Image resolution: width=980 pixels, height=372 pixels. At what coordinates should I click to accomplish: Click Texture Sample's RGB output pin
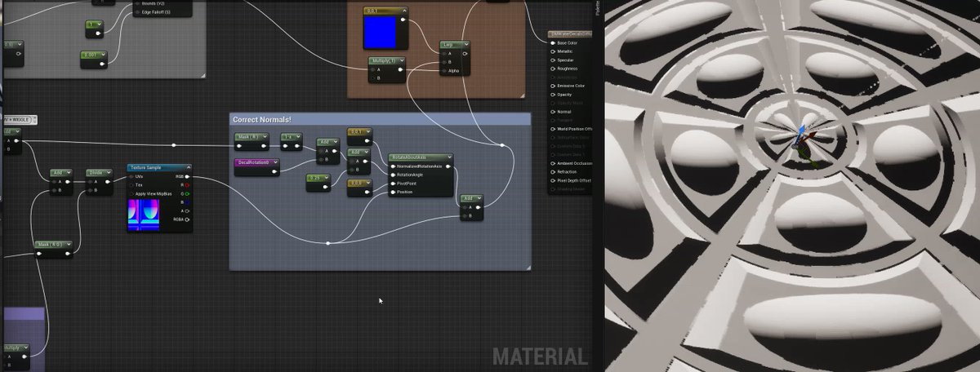click(187, 176)
